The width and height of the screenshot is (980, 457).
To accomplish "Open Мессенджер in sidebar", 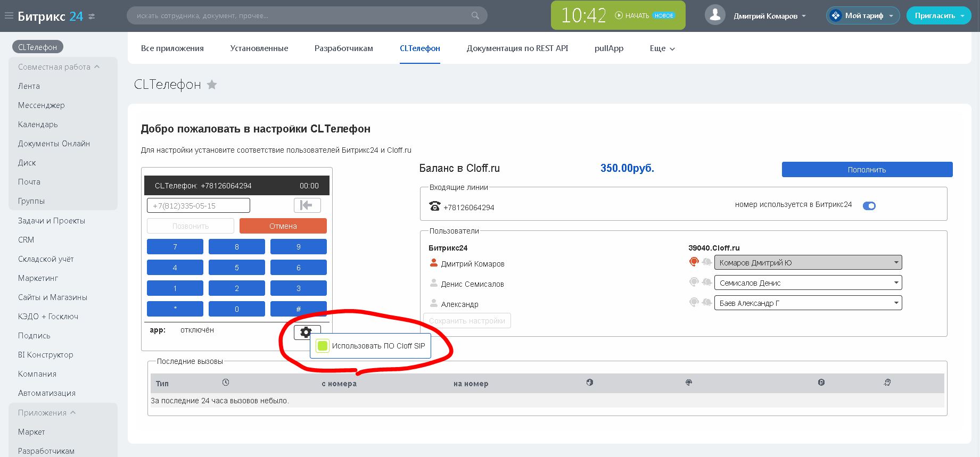I will [42, 105].
